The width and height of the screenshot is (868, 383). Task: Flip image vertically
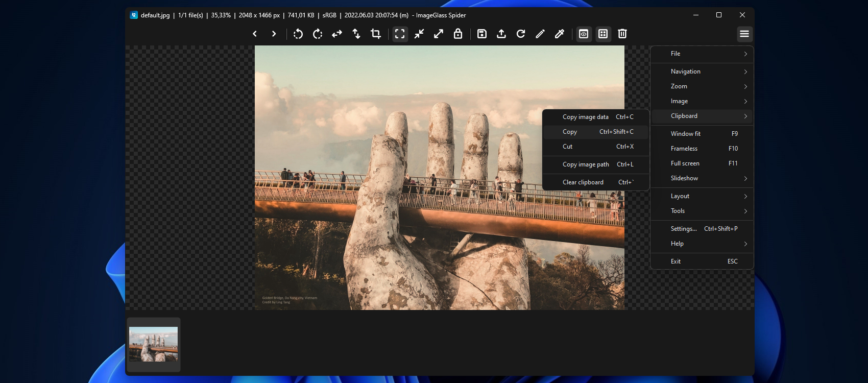click(356, 34)
